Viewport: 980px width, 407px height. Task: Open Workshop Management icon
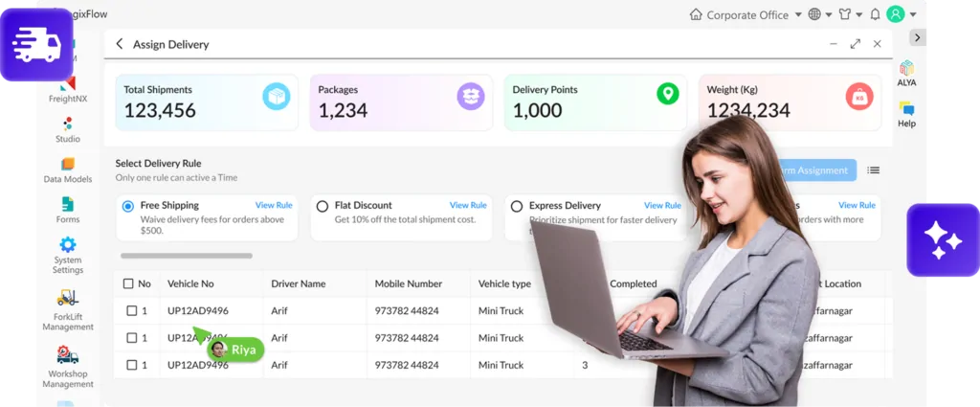[x=68, y=354]
